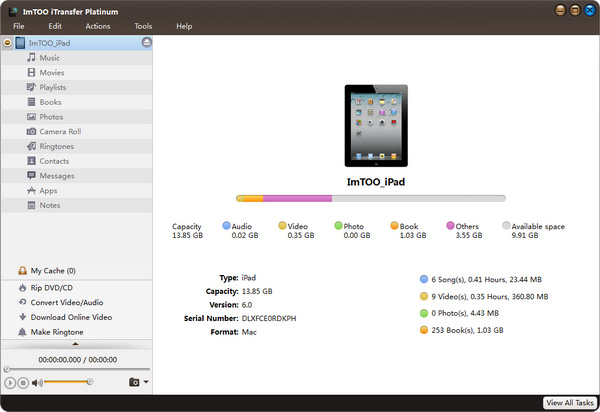Select Camera Roll label in sidebar

click(x=60, y=132)
